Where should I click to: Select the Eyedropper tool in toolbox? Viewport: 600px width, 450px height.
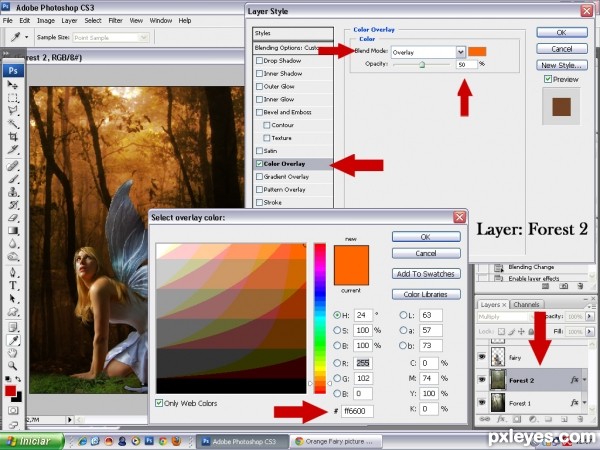[13, 340]
